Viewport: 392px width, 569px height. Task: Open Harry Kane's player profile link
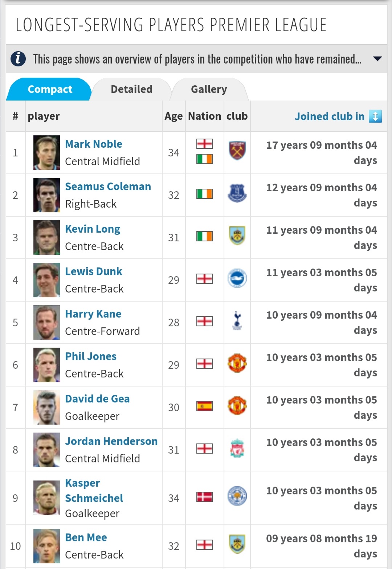[93, 314]
